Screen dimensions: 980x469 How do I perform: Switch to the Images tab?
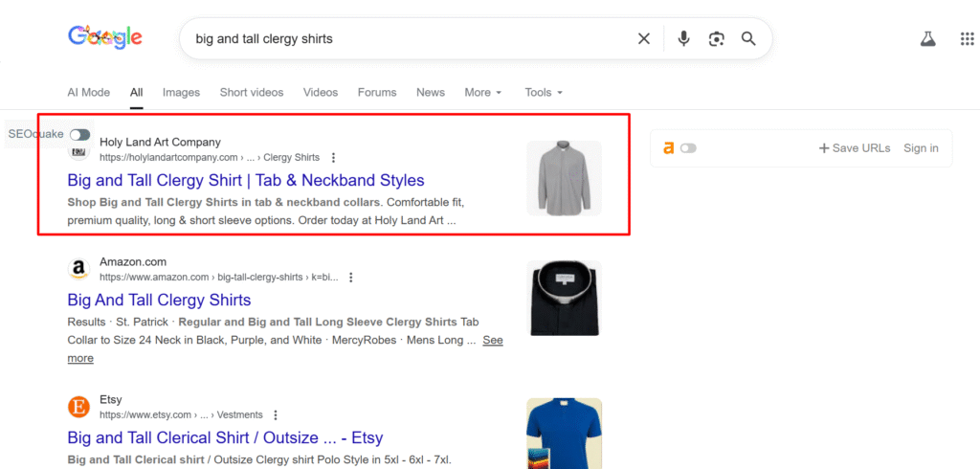181,93
